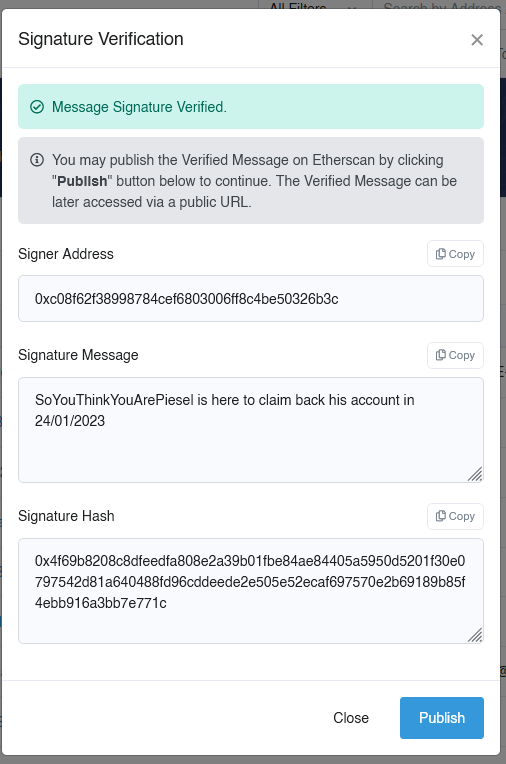Click the green check icon in the verified banner
The image size is (506, 764).
pos(37,107)
